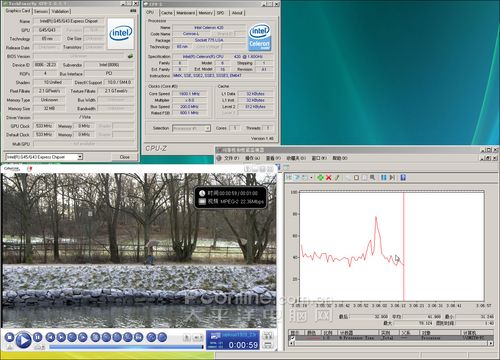
Task: Click the Core Speed value in CPU-Z
Action: [189, 94]
